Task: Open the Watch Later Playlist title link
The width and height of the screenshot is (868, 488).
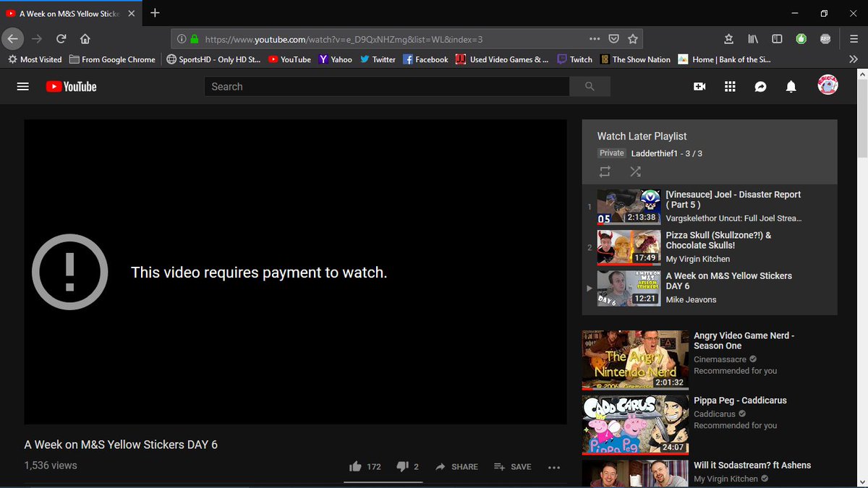Action: click(642, 136)
